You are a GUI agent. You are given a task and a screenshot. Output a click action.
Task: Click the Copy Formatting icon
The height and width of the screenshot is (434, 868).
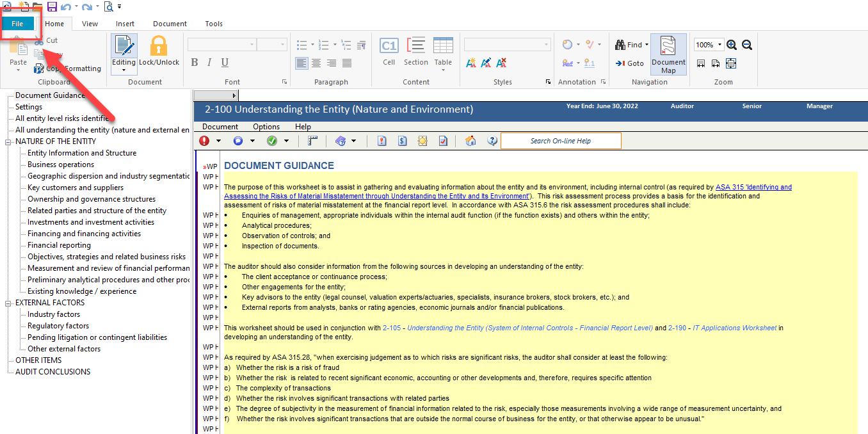pos(40,68)
